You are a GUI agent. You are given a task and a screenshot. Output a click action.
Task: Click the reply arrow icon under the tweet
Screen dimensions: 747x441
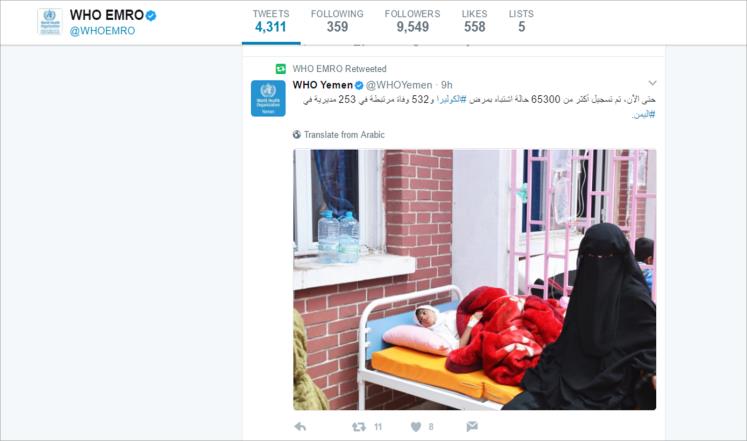pos(300,426)
